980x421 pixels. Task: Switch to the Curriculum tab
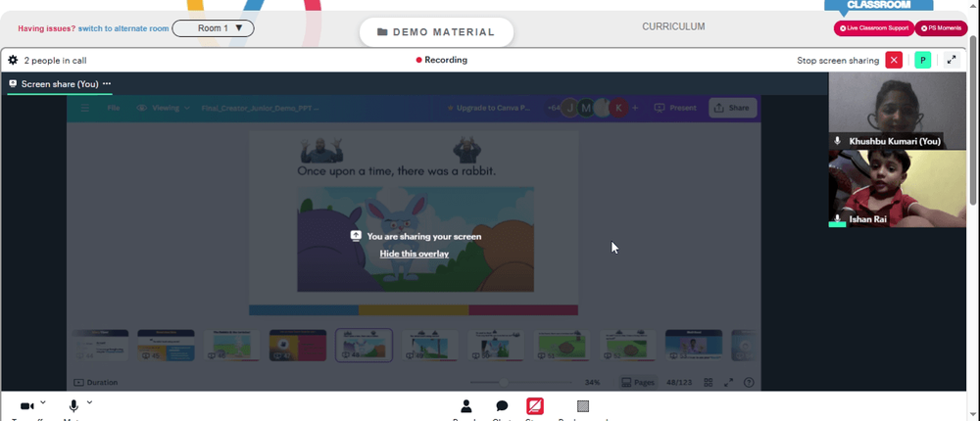pyautogui.click(x=673, y=26)
